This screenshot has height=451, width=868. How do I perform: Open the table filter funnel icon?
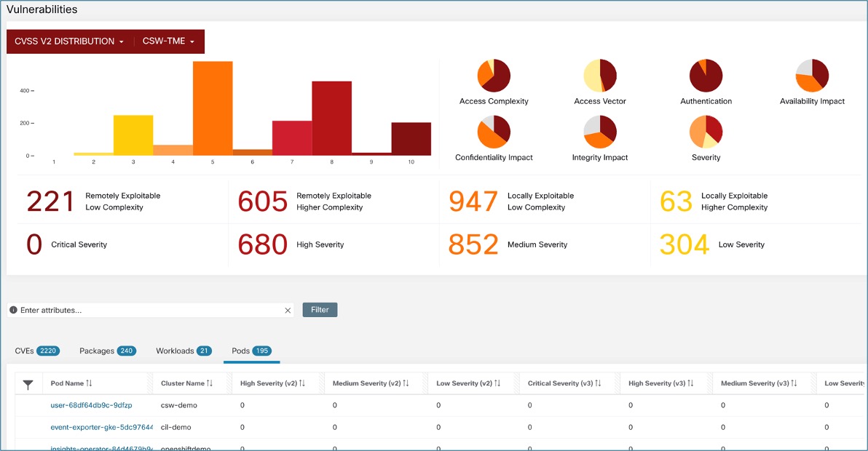tap(28, 385)
